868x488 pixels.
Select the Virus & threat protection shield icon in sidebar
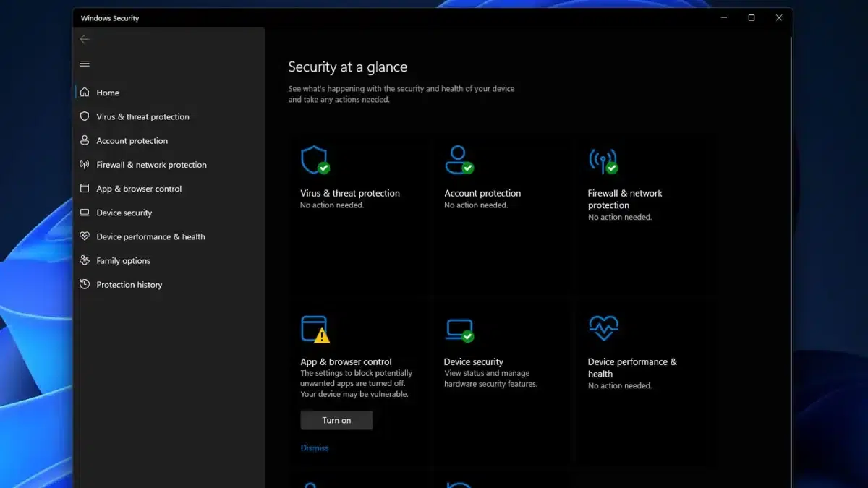click(x=85, y=116)
